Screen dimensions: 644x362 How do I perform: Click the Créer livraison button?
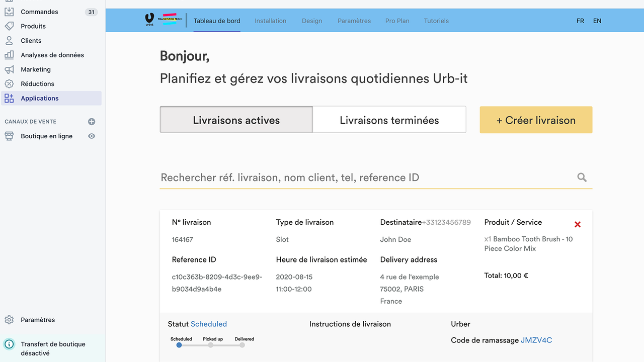pos(536,120)
